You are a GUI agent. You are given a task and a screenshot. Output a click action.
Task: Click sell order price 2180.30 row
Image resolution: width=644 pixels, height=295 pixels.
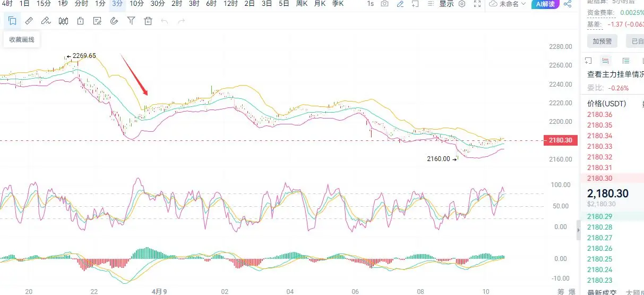pyautogui.click(x=612, y=179)
